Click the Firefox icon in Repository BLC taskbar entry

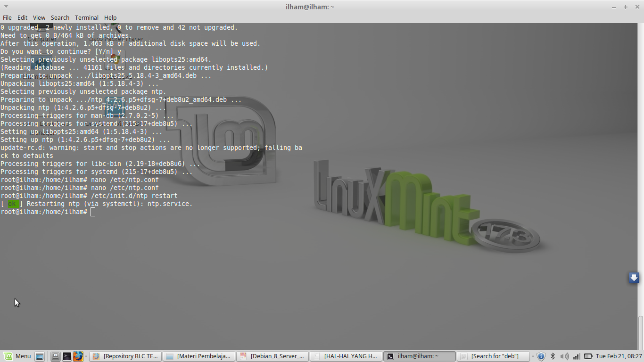pos(96,356)
